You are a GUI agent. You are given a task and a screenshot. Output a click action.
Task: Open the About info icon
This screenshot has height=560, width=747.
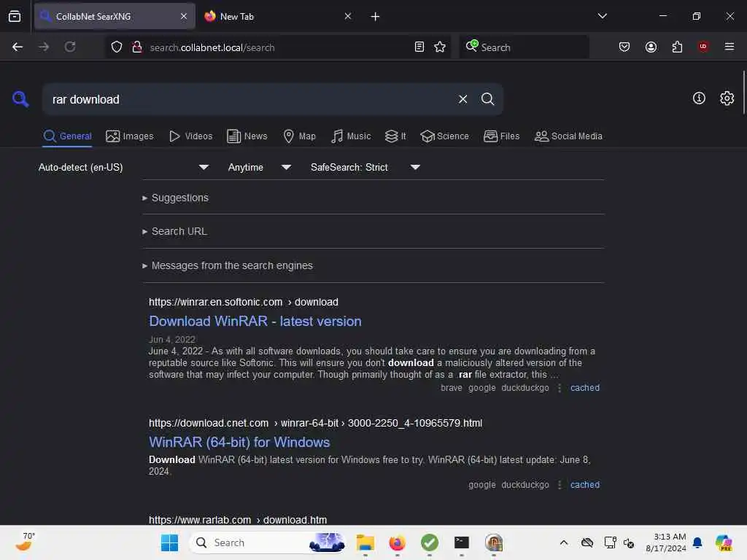click(699, 98)
